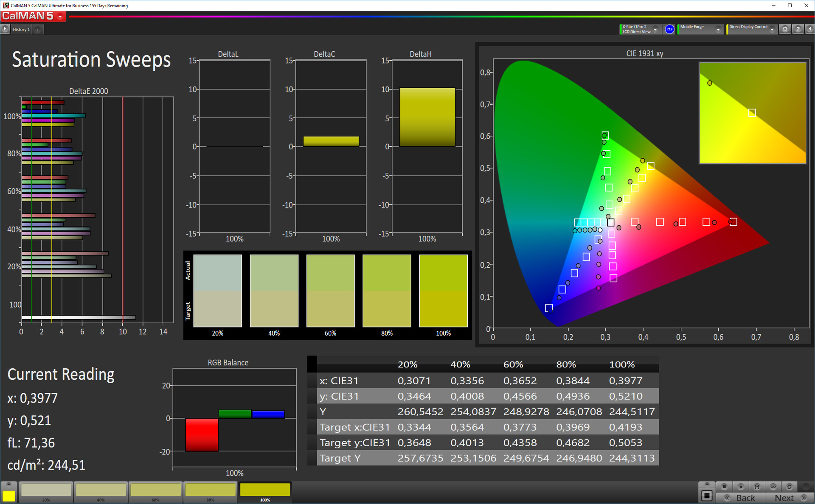The height and width of the screenshot is (504, 815).
Task: Click the blue 219 meter timer icon
Action: [x=669, y=29]
